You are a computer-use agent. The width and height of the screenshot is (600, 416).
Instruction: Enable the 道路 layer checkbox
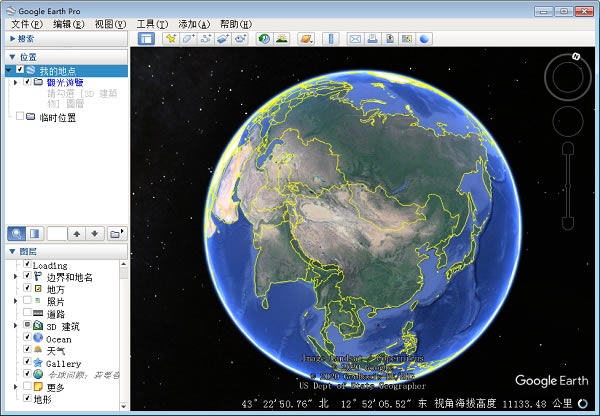(x=26, y=313)
